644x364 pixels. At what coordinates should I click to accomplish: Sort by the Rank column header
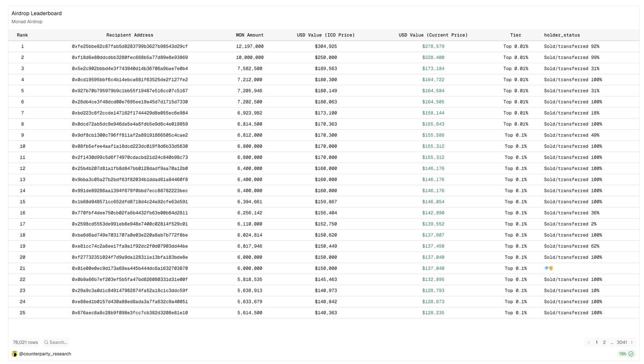click(23, 35)
